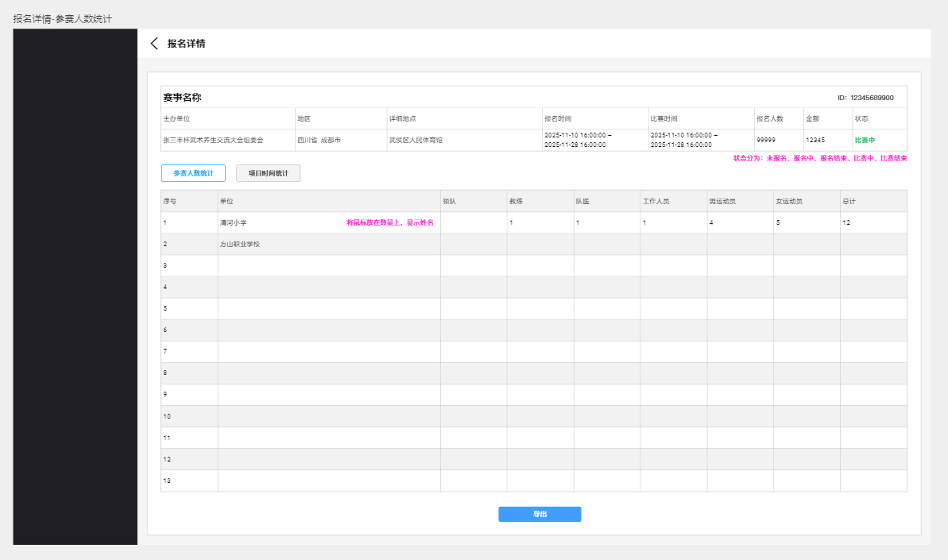Click the 女运动员 count 5
This screenshot has width=948, height=560.
[778, 223]
